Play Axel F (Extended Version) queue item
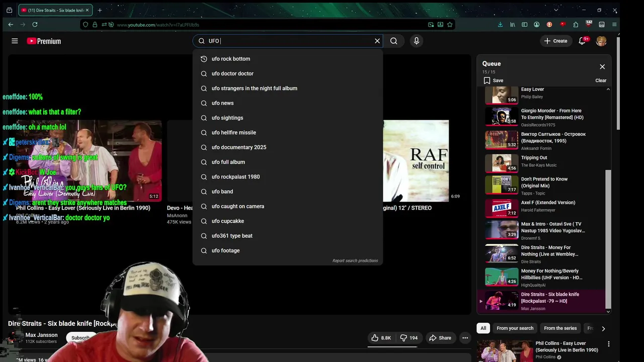644x362 pixels. (x=541, y=208)
